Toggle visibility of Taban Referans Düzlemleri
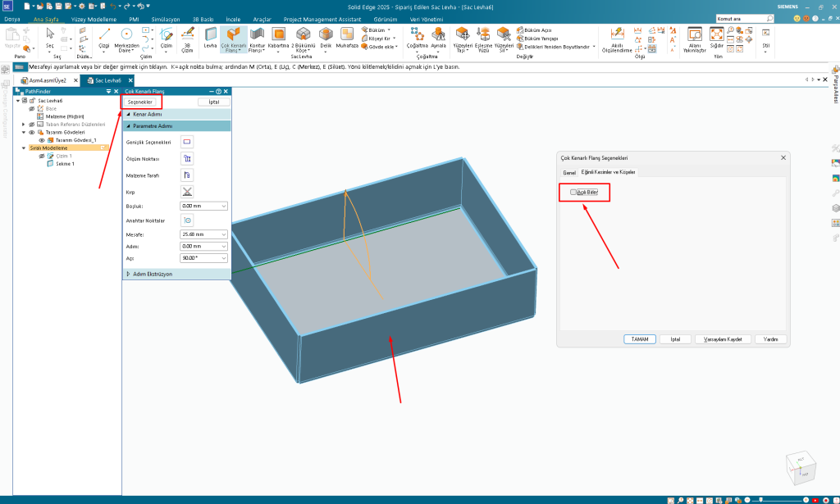Image resolution: width=840 pixels, height=504 pixels. [32, 124]
